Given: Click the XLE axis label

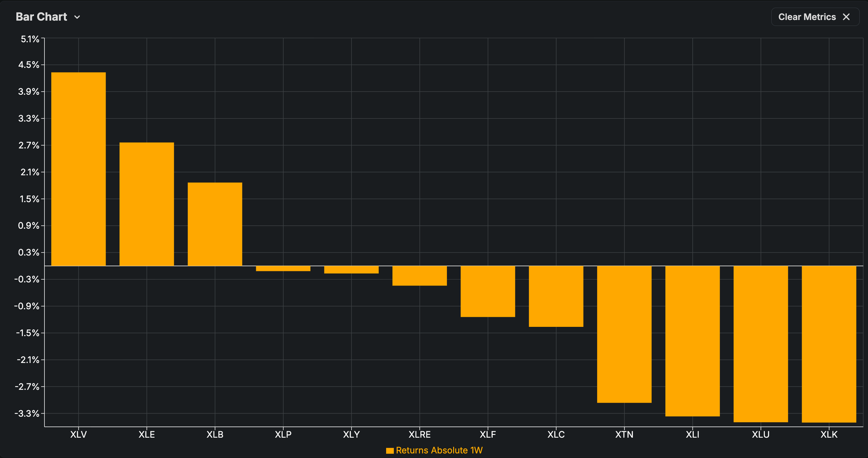Looking at the screenshot, I should coord(147,434).
